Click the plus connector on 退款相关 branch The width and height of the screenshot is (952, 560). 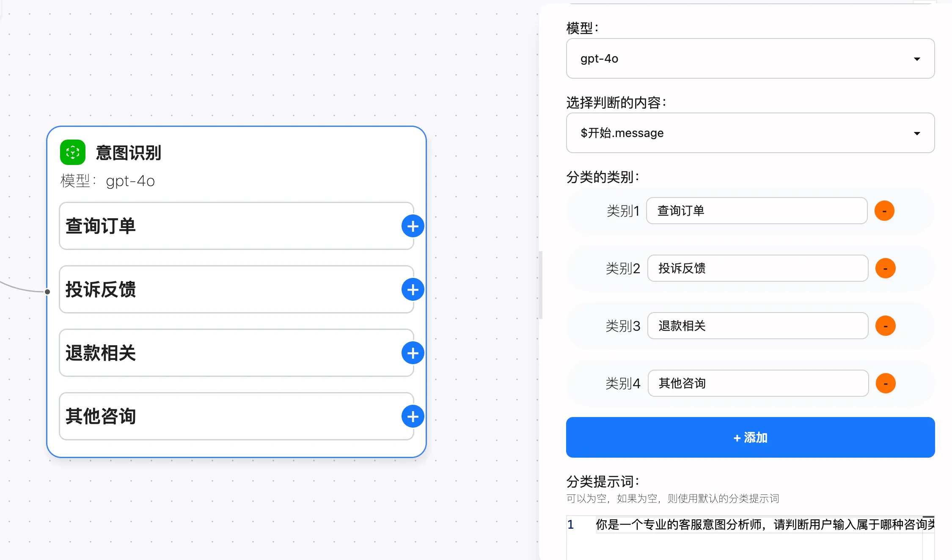click(413, 353)
